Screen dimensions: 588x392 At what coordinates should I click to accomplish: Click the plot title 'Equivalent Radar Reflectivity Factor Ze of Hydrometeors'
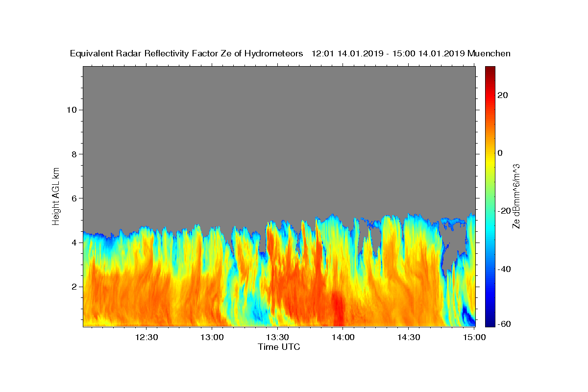[x=187, y=53]
